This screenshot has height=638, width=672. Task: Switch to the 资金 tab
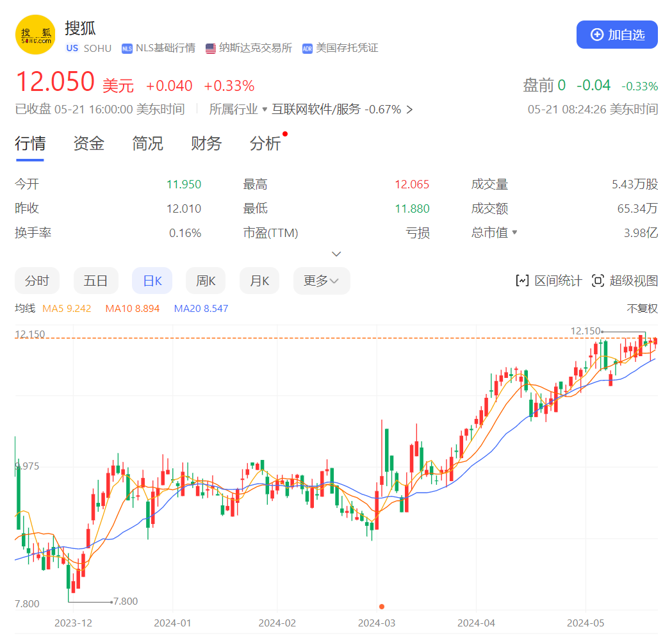click(x=88, y=143)
